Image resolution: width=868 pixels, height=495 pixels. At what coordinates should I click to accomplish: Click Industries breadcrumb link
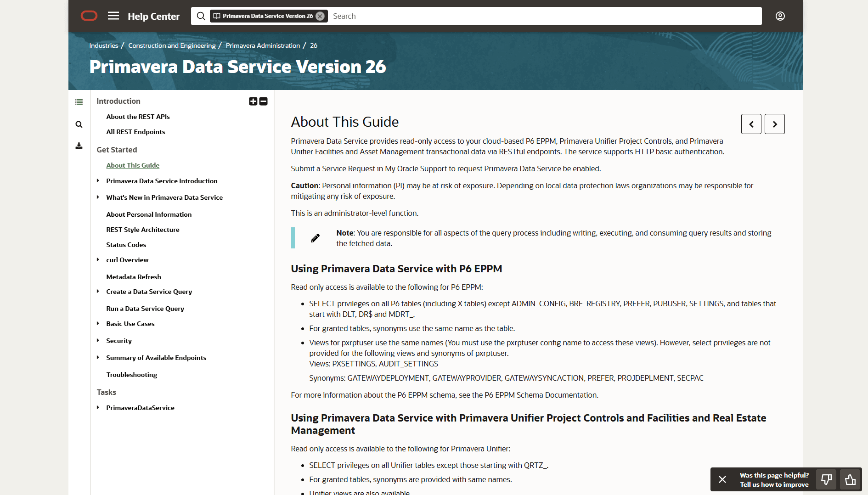104,45
